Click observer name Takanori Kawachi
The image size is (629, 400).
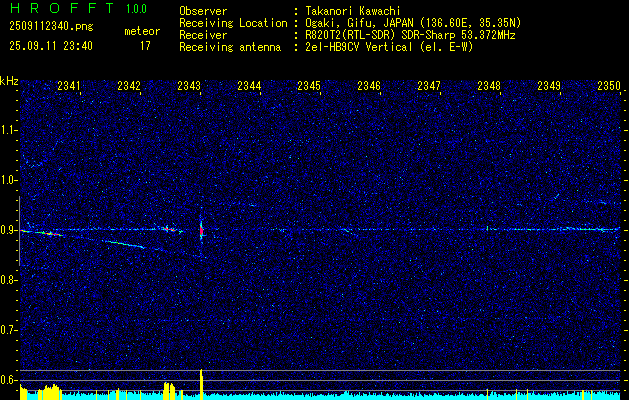click(x=353, y=11)
